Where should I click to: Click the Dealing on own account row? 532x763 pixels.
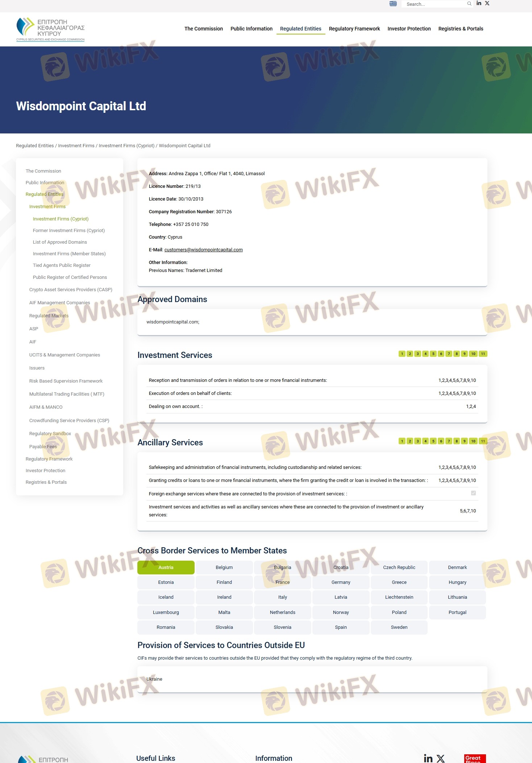pos(312,407)
